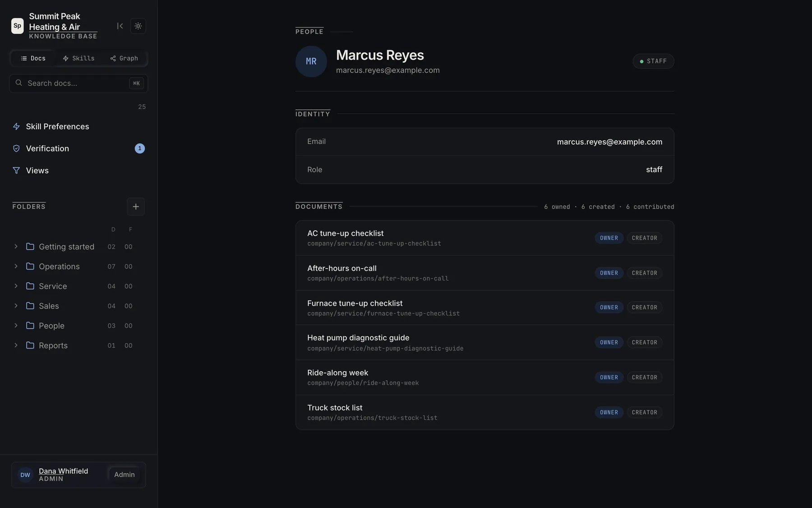Click the Sp workspace logo

tap(17, 26)
